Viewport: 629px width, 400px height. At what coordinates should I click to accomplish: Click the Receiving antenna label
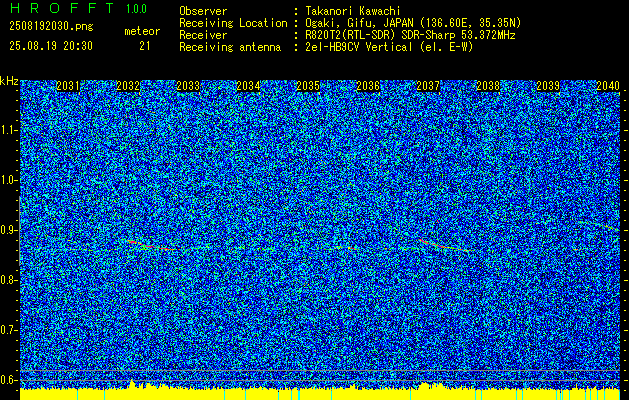pyautogui.click(x=230, y=47)
